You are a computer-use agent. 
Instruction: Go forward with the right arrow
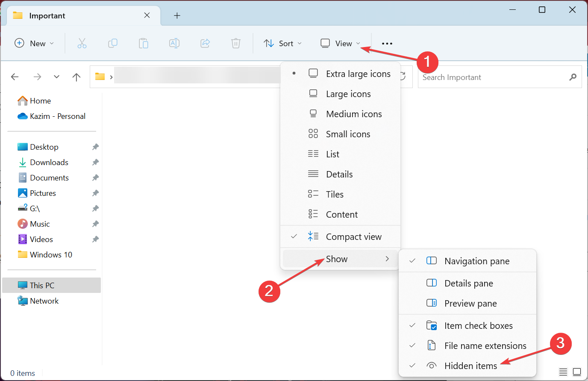coord(38,77)
